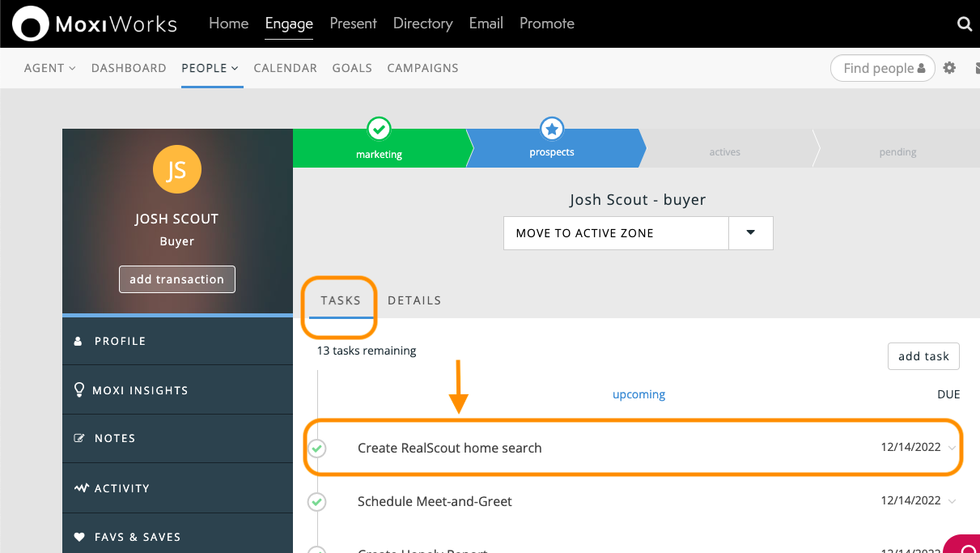Viewport: 980px width, 553px height.
Task: Click the JOSH SCOUT name in sidebar
Action: click(x=176, y=219)
